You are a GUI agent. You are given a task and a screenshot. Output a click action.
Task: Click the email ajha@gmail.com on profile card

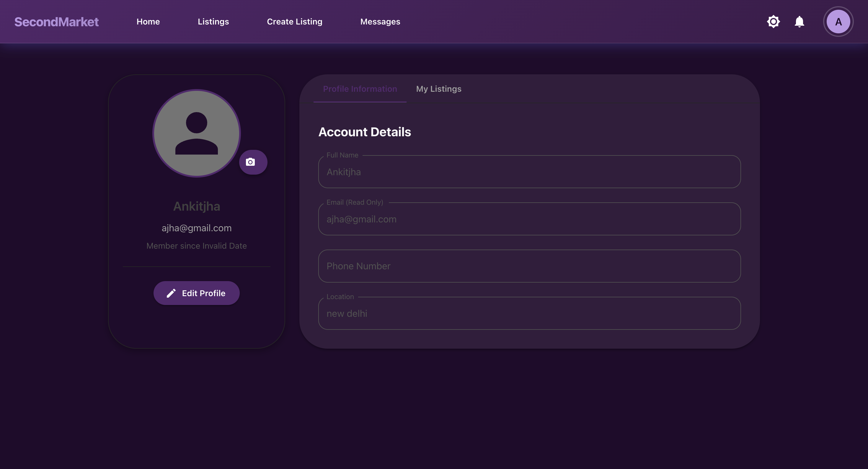click(196, 228)
